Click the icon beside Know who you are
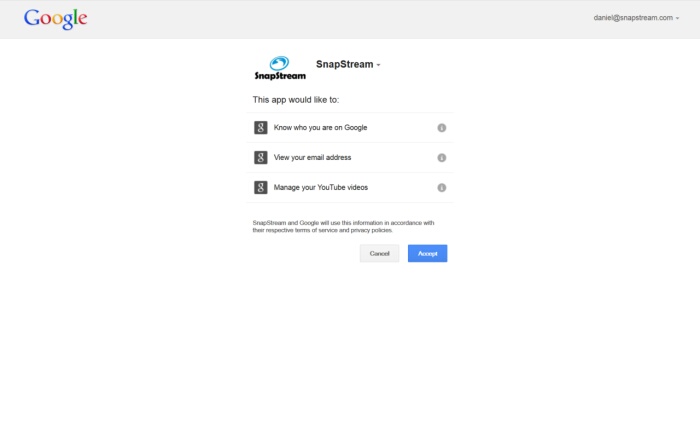 coord(261,128)
